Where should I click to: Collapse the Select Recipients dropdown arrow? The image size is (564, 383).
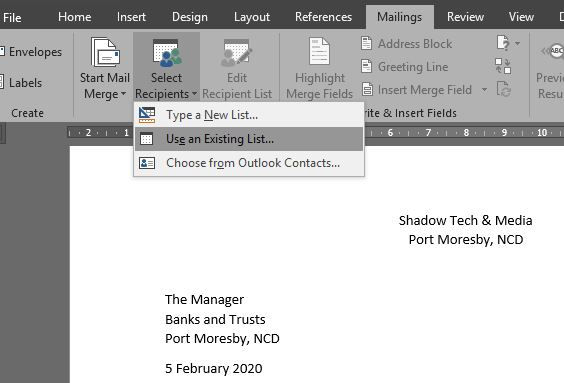tap(194, 94)
